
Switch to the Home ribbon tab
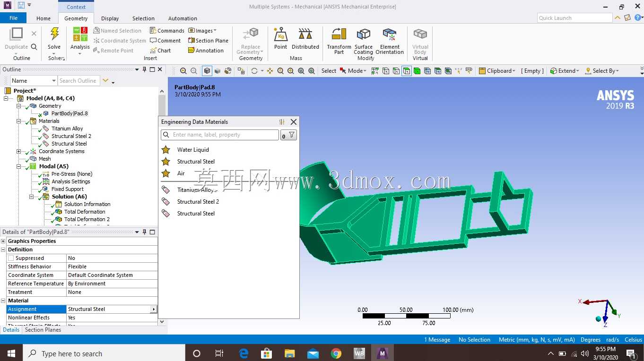tap(44, 18)
